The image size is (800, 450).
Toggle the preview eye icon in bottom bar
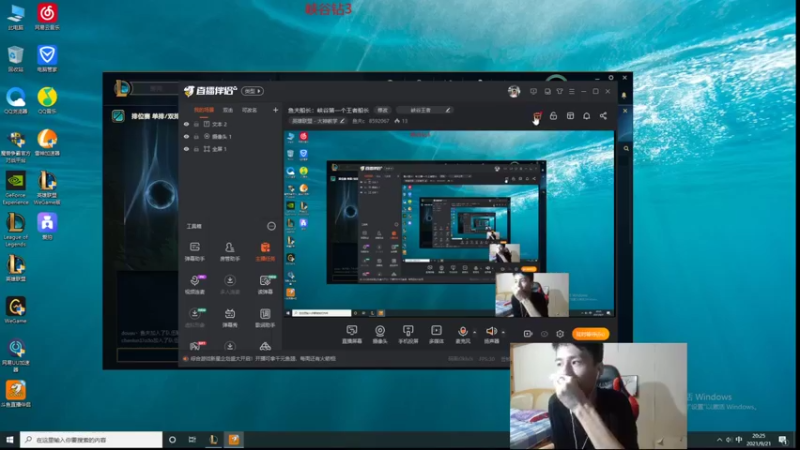[544, 334]
